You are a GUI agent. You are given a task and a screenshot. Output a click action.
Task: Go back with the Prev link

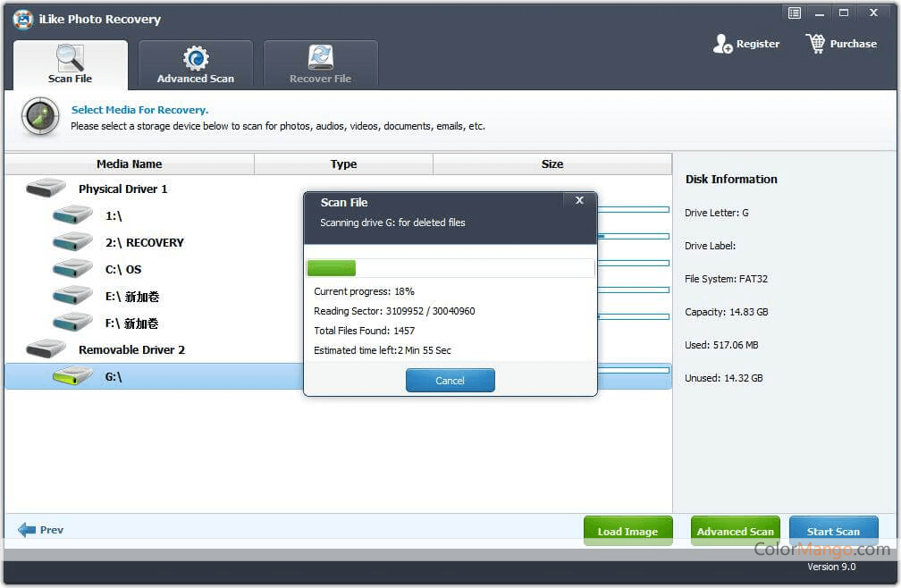[x=52, y=529]
